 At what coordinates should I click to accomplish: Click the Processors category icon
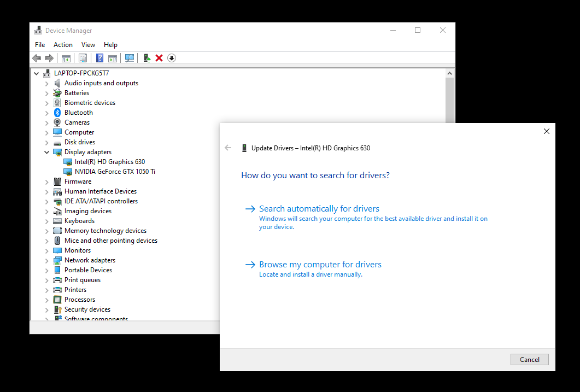(x=57, y=300)
